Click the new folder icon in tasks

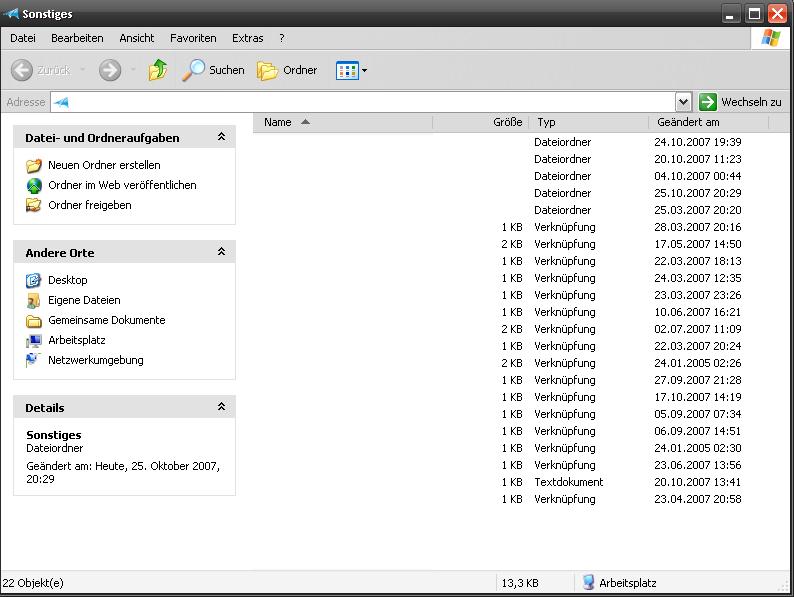pos(34,166)
